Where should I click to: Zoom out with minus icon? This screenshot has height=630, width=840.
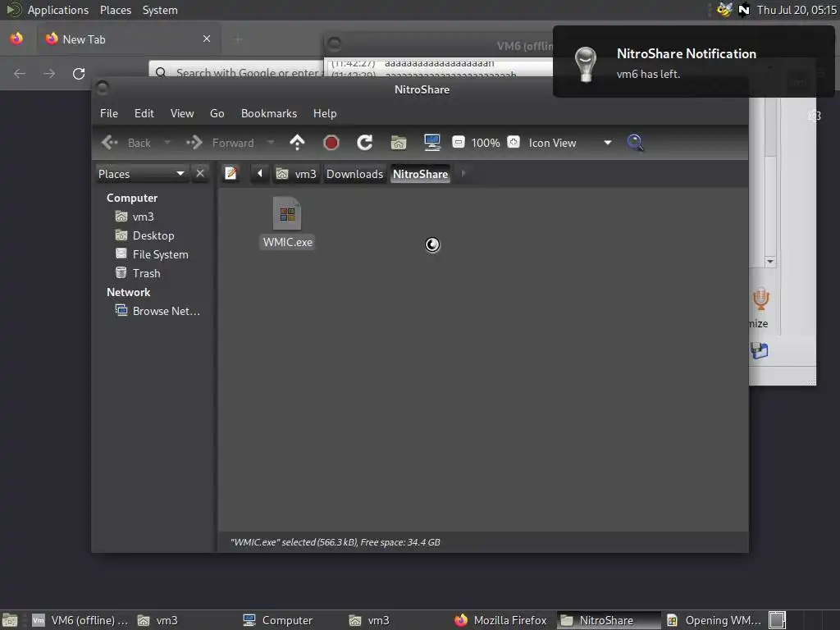458,143
